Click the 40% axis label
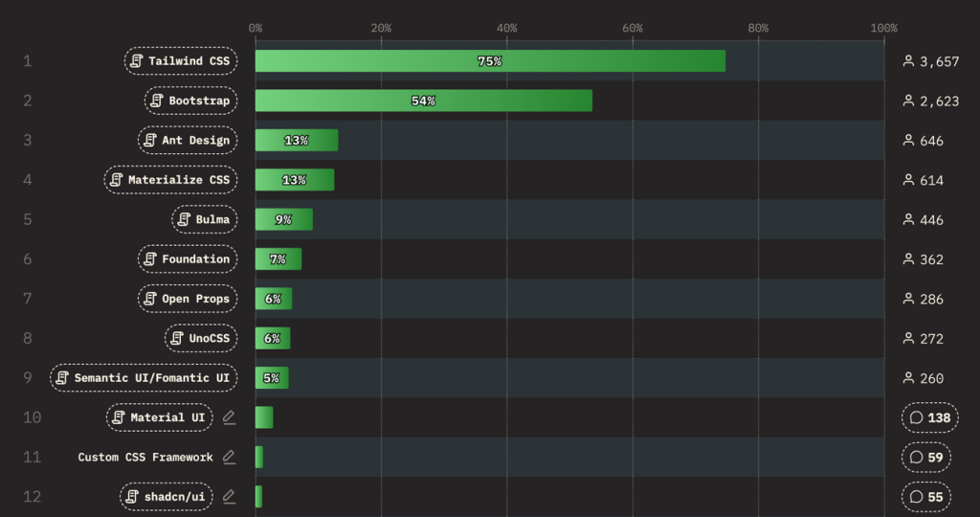980x517 pixels. pyautogui.click(x=507, y=28)
